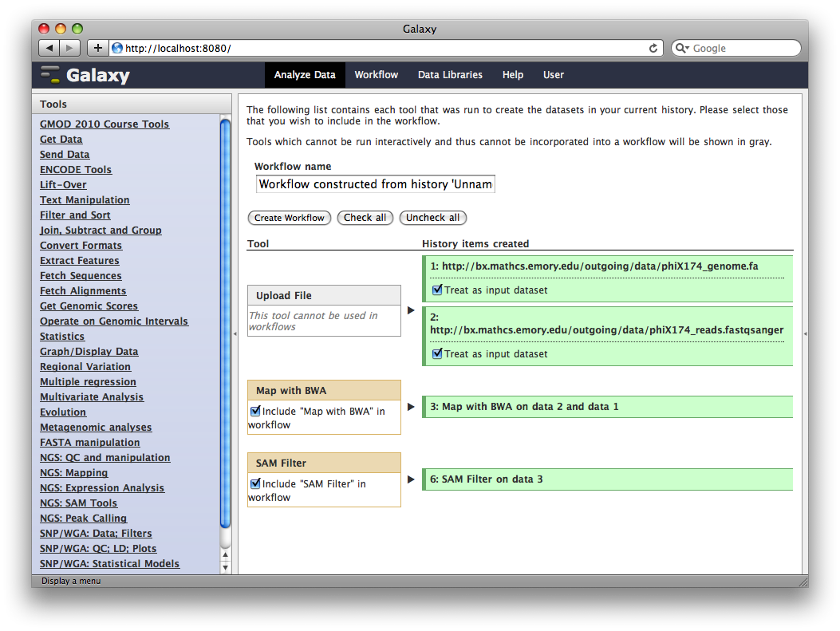The width and height of the screenshot is (840, 631).
Task: Open the Graph/Display Data tools
Action: pyautogui.click(x=89, y=351)
